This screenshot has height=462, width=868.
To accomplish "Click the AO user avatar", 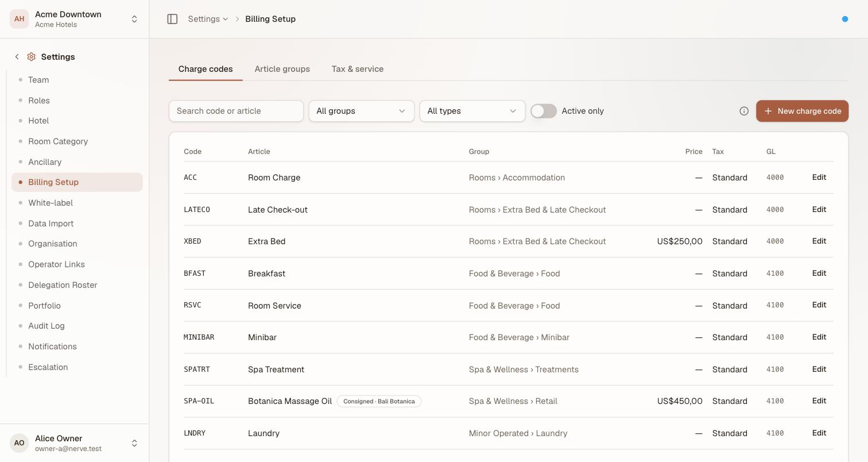I will (19, 443).
